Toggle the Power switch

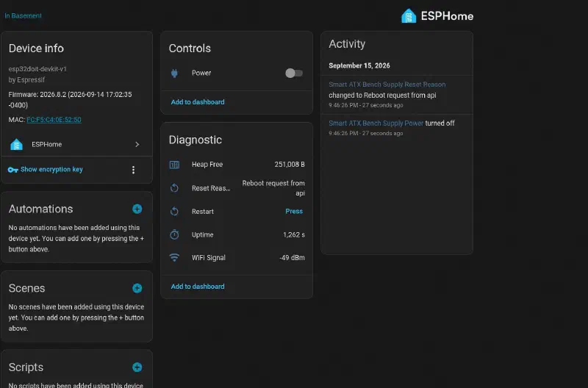coord(293,73)
